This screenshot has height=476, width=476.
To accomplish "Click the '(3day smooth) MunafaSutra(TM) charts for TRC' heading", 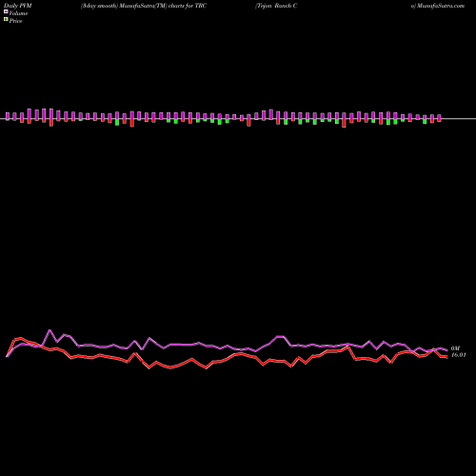I will tap(144, 6).
